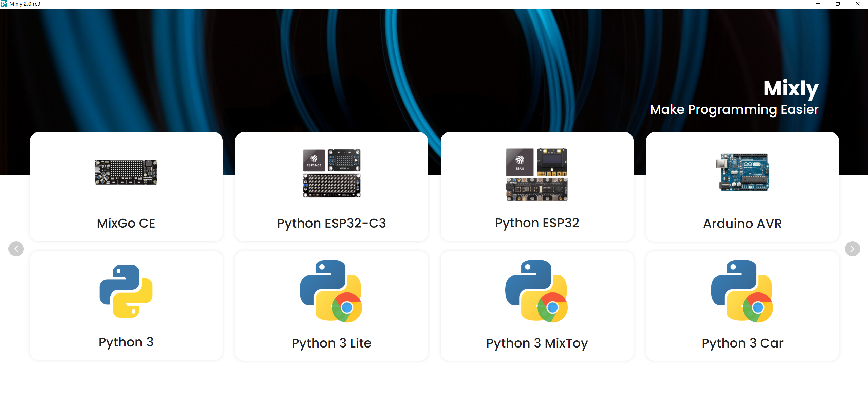Click the MixGo CE board image
The image size is (868, 409).
[x=126, y=172]
